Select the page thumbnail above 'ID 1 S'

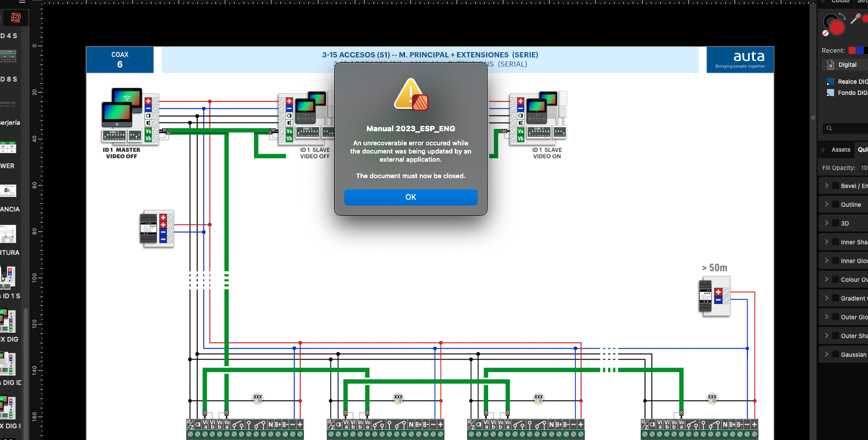click(x=8, y=277)
